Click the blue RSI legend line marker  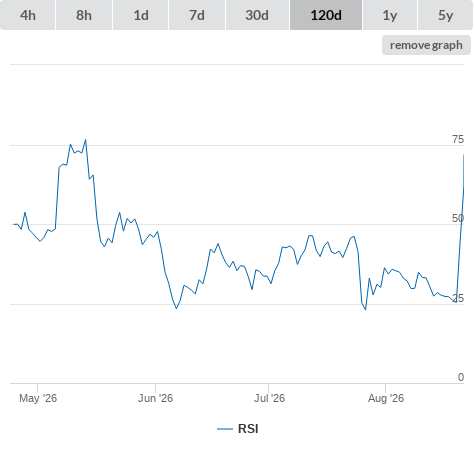pyautogui.click(x=225, y=429)
